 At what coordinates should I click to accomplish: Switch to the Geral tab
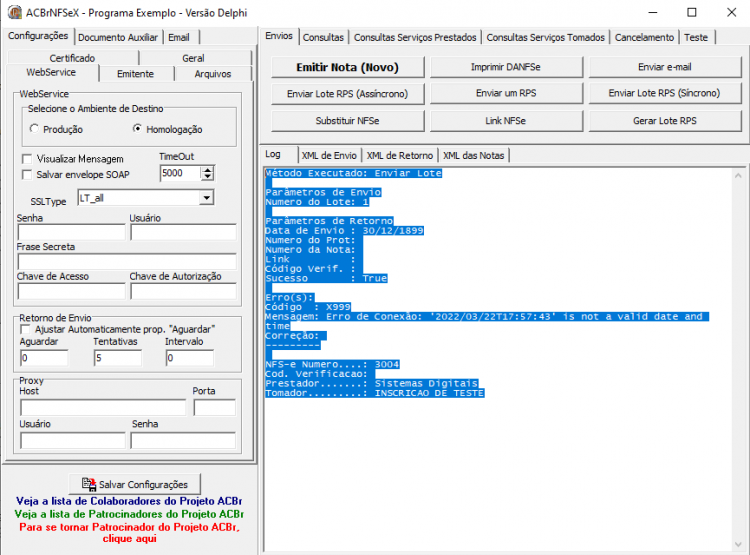tap(193, 58)
